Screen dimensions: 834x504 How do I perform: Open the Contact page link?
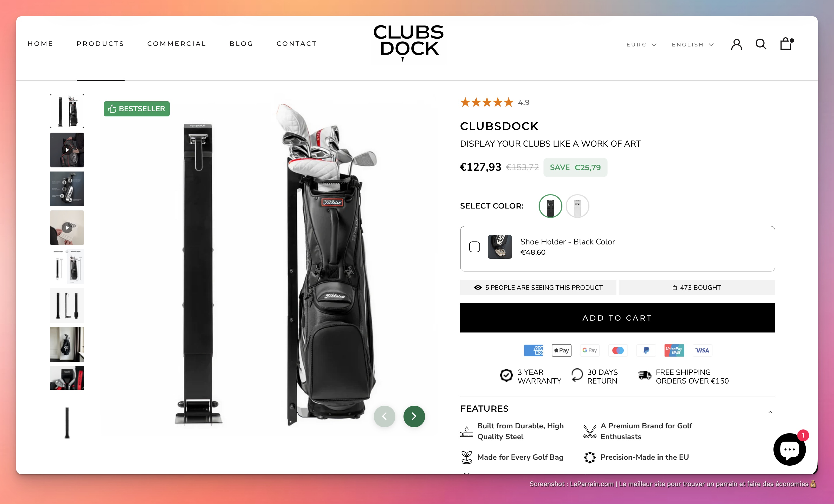(296, 44)
